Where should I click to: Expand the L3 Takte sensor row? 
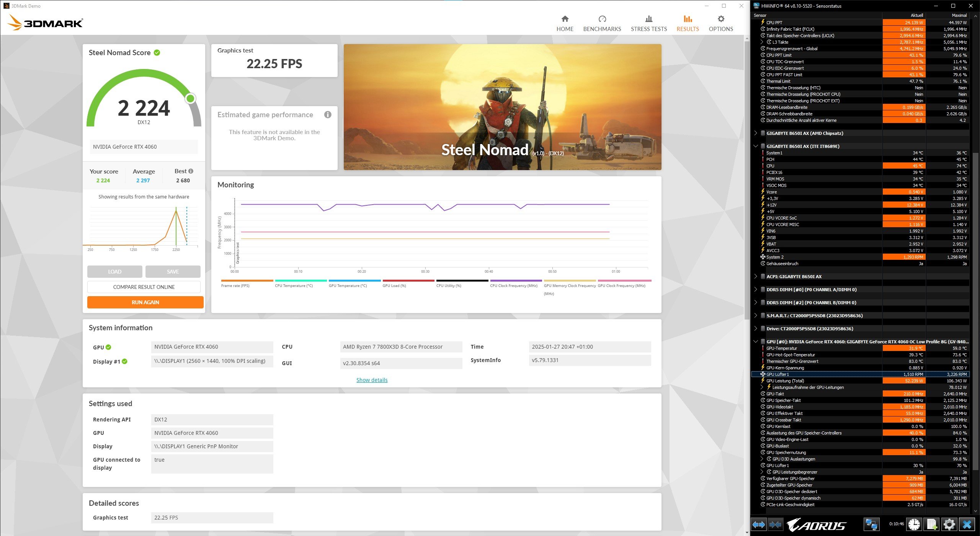[x=762, y=42]
